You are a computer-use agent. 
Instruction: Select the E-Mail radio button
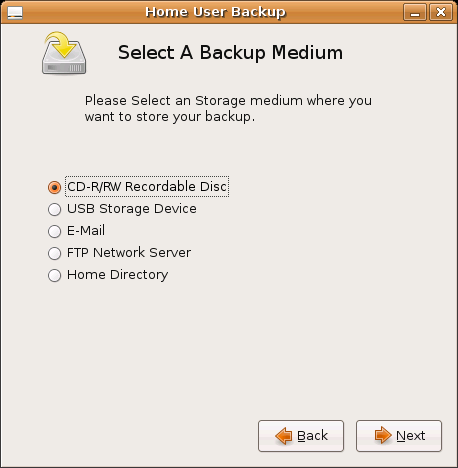(x=54, y=231)
